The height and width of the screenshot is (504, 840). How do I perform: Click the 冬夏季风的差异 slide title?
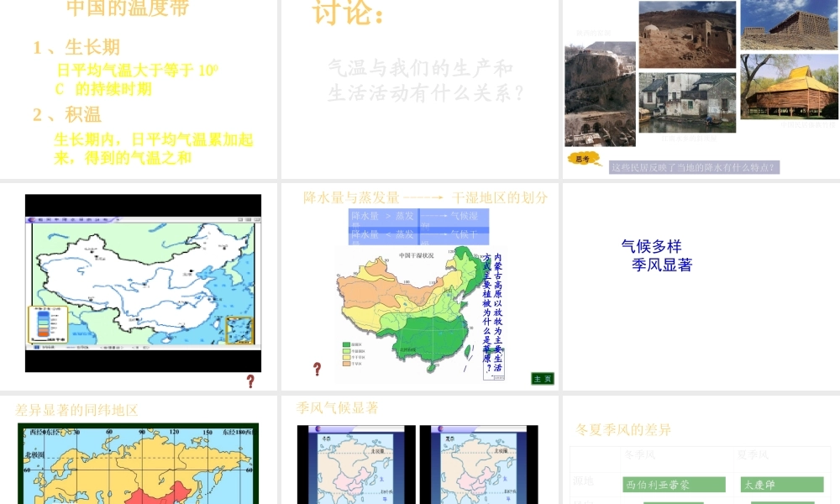click(x=623, y=429)
